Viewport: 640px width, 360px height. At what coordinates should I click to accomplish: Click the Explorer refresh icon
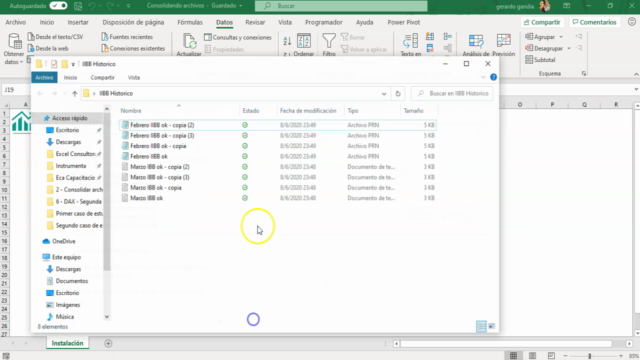point(398,93)
